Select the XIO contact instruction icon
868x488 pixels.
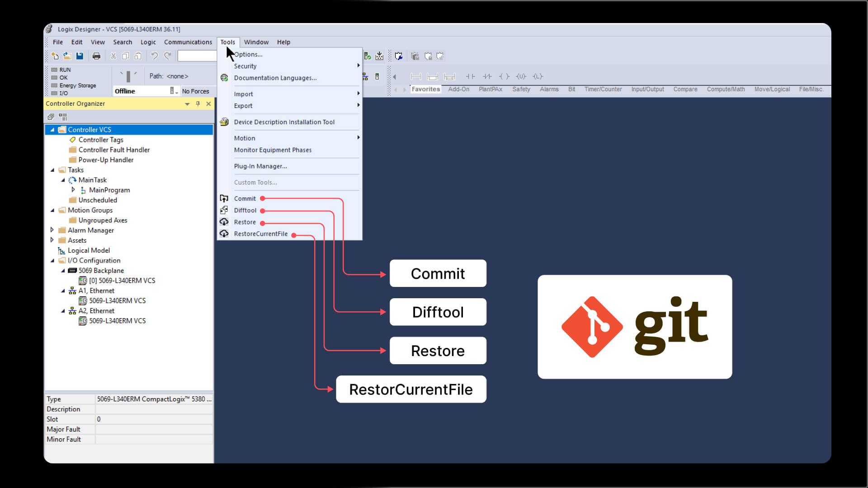coord(488,76)
